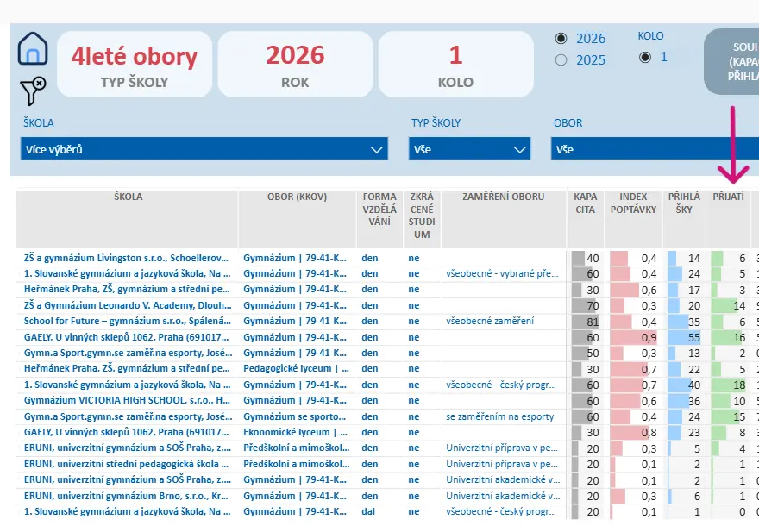Open the OBOR dropdown set to Vše
This screenshot has height=532, width=759.
655,149
